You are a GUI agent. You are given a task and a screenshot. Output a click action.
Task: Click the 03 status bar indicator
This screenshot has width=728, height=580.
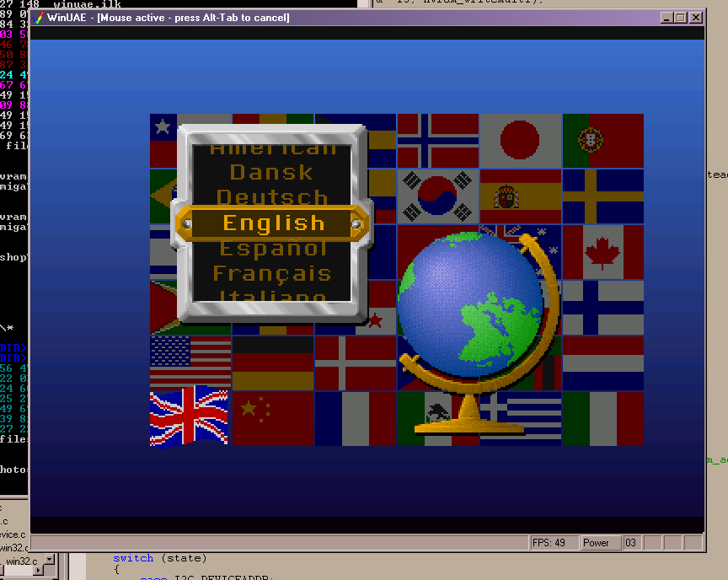click(x=632, y=543)
